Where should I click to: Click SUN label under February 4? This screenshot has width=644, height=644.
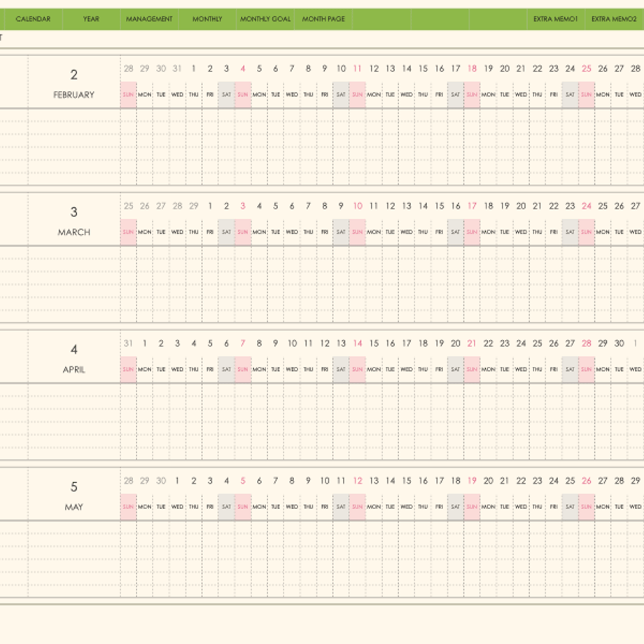243,95
